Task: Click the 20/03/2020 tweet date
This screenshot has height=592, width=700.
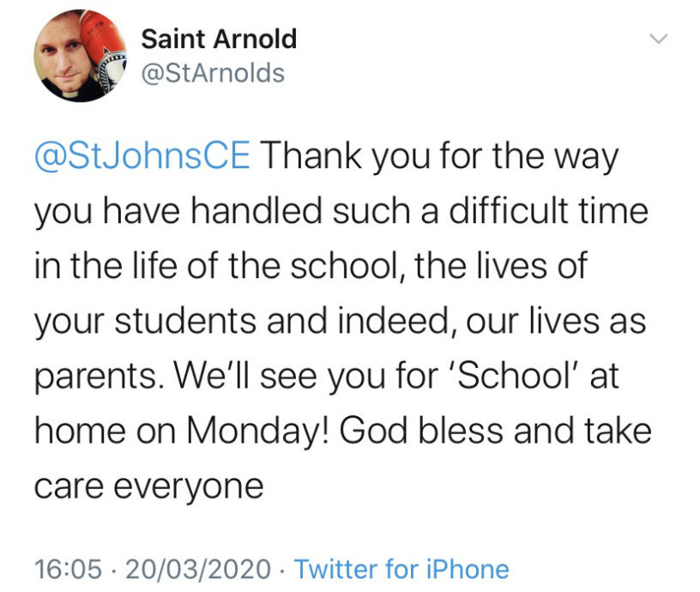Action: click(x=198, y=569)
